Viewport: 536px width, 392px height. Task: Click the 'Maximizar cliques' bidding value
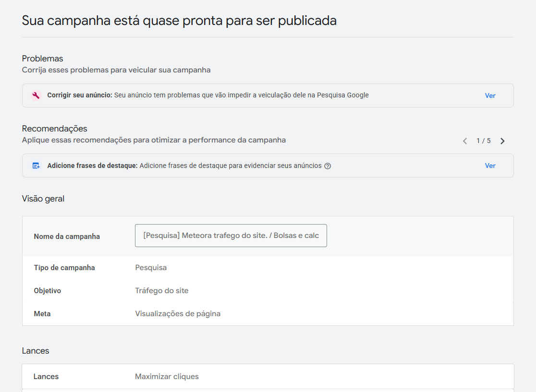(167, 376)
